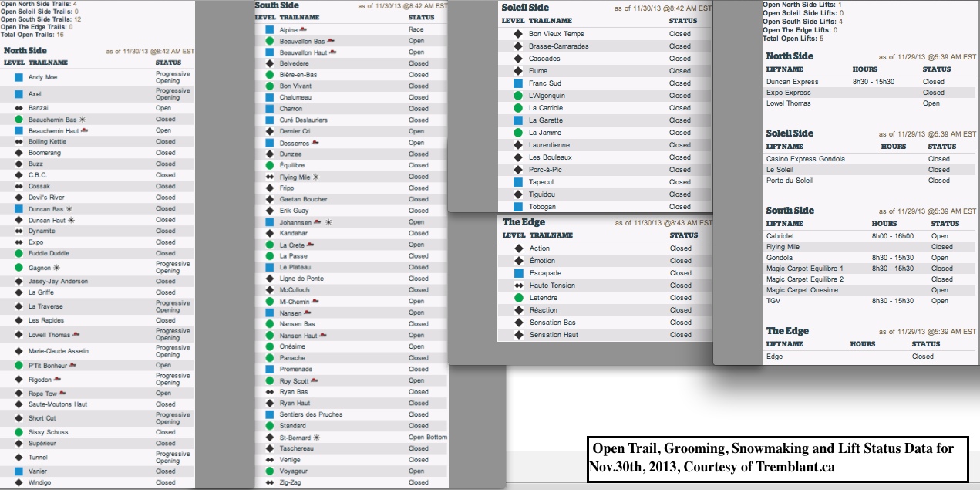The width and height of the screenshot is (980, 490).
Task: Click the 'Saute-Moutons Haut' trail name
Action: (58, 404)
